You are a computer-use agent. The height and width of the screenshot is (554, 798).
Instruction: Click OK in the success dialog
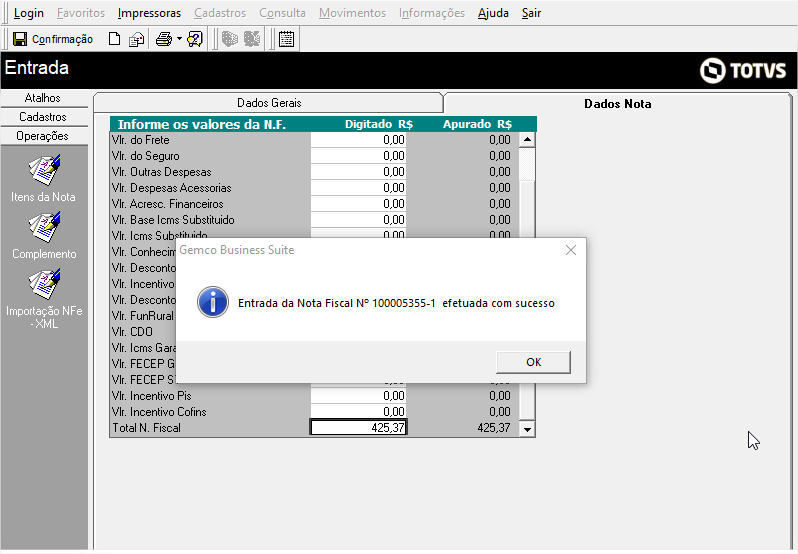click(533, 362)
